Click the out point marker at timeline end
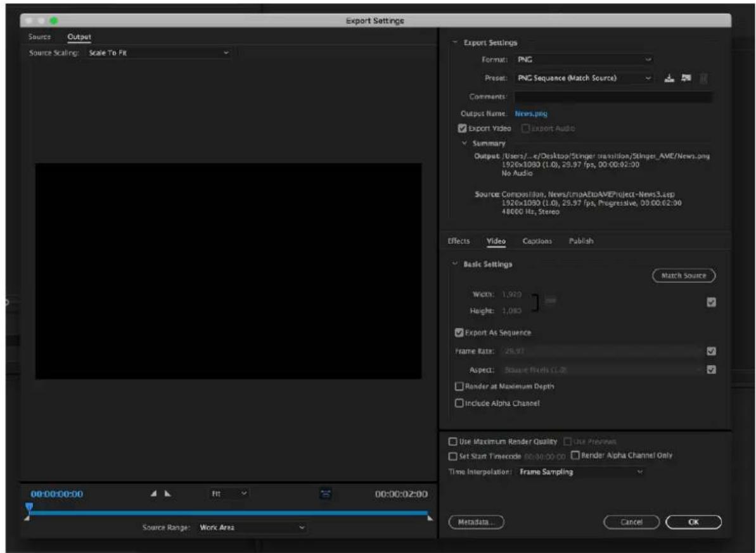Screen dimensions: 756x553 pos(430,519)
